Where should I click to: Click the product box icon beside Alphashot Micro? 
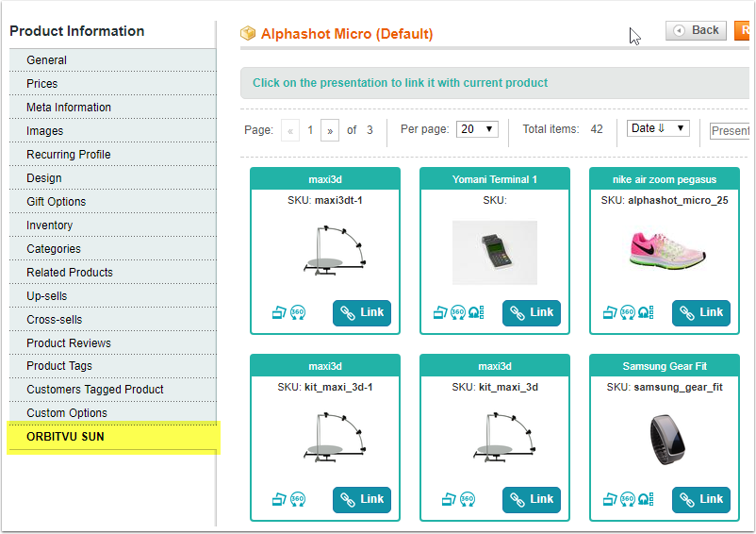248,33
